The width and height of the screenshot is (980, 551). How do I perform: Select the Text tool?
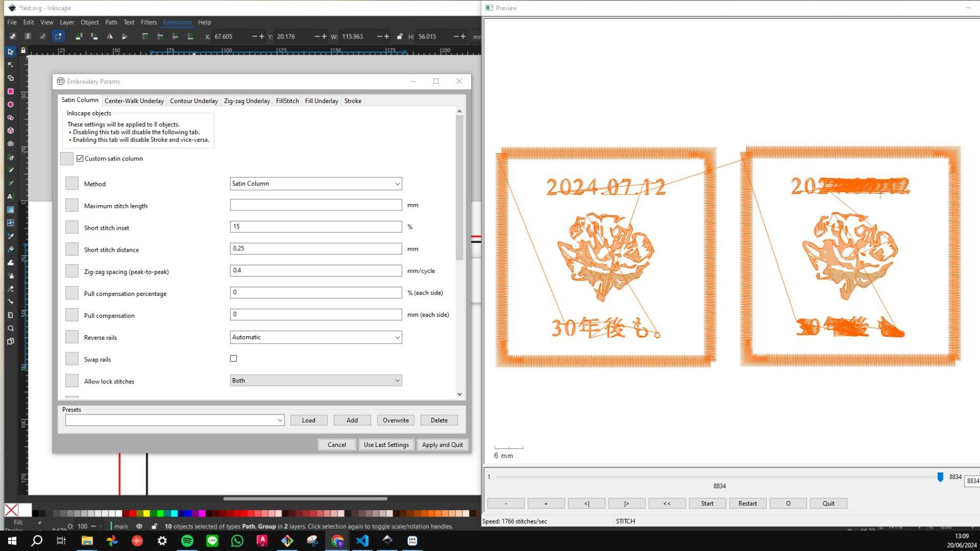[10, 197]
